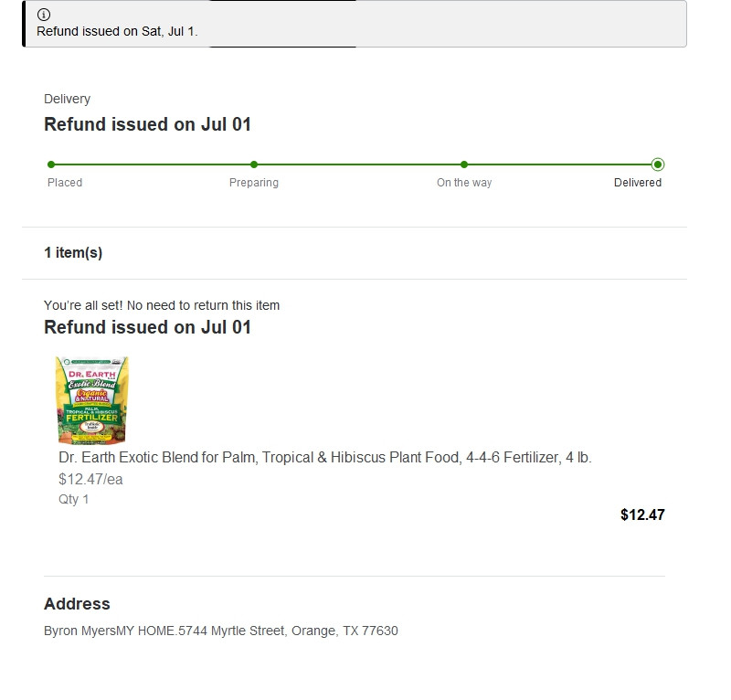This screenshot has width=731, height=700.
Task: Open the Dr. Earth Exotic Blend product title
Action: click(x=325, y=458)
